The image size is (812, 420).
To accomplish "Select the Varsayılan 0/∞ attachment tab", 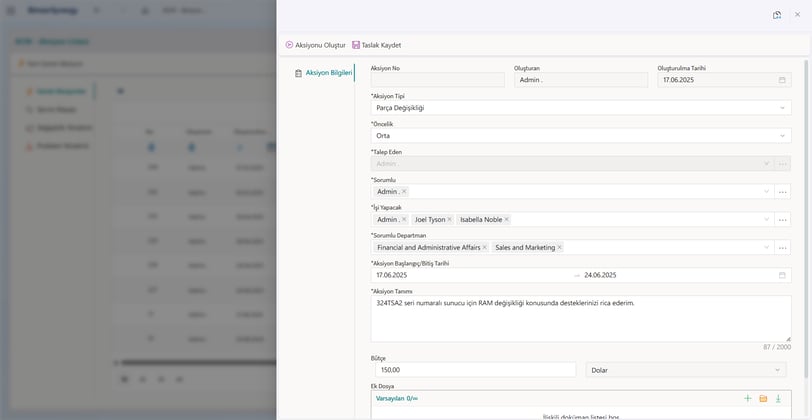I will 396,398.
